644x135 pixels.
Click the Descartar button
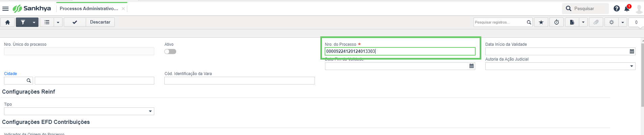click(x=100, y=22)
